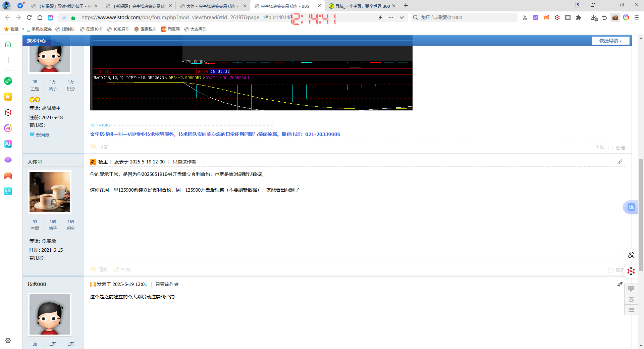Click 只看该作者 on the 12:01 post
This screenshot has width=644, height=349.
(167, 284)
